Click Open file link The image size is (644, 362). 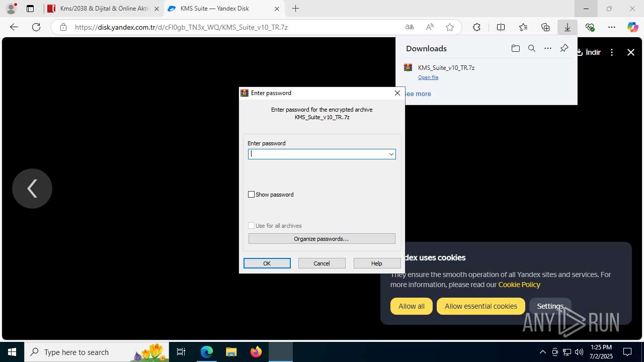pyautogui.click(x=428, y=77)
